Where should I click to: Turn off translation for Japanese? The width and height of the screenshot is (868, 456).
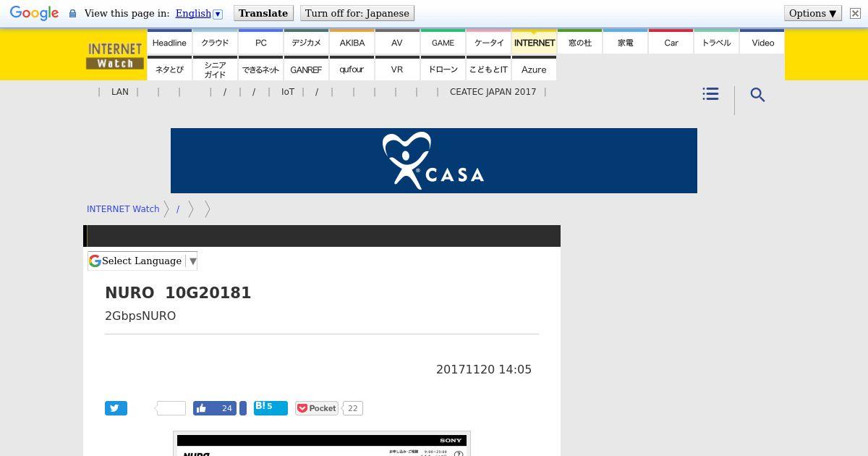point(357,13)
